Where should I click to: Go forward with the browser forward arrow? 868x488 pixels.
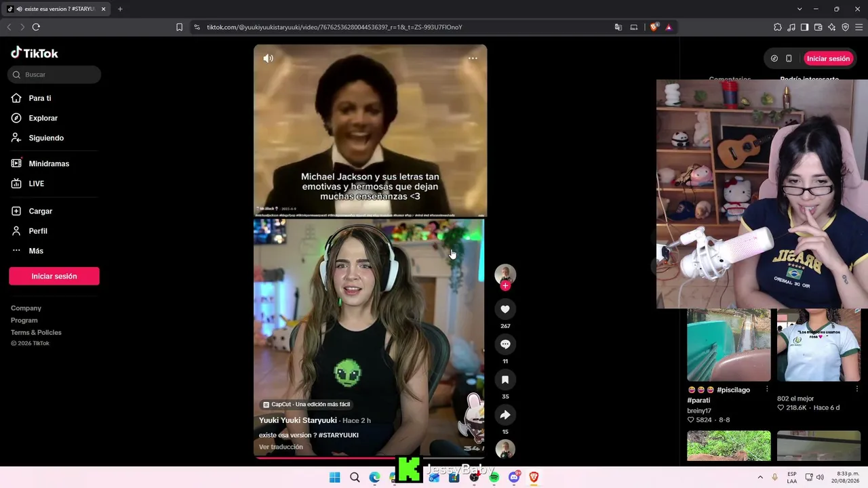click(x=22, y=27)
